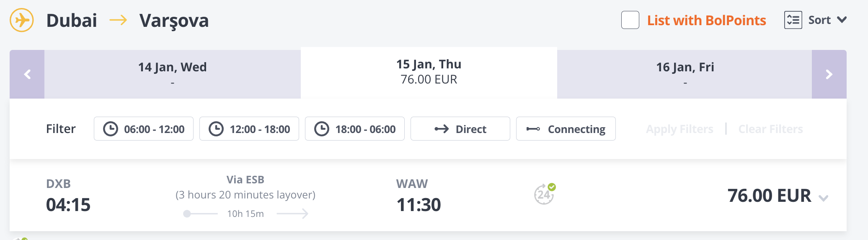The height and width of the screenshot is (240, 868).
Task: Select the 15 Jan, Thu 76.00 EUR tab
Action: (x=429, y=72)
